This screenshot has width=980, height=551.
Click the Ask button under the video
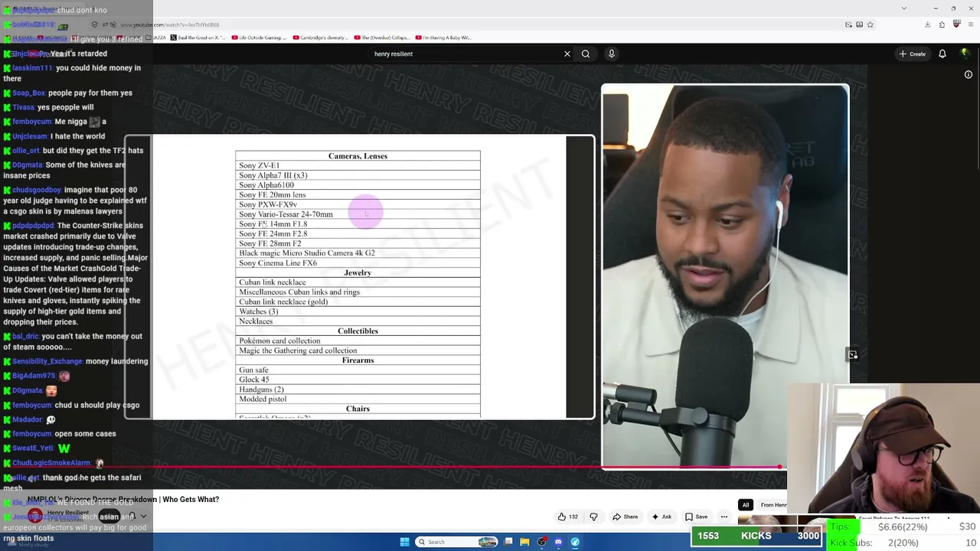click(661, 517)
